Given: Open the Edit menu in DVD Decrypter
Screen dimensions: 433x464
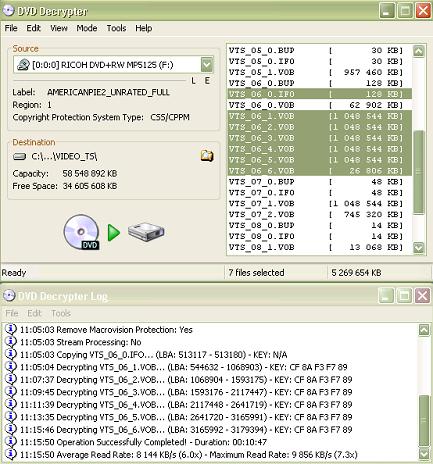Looking at the screenshot, I should (34, 28).
